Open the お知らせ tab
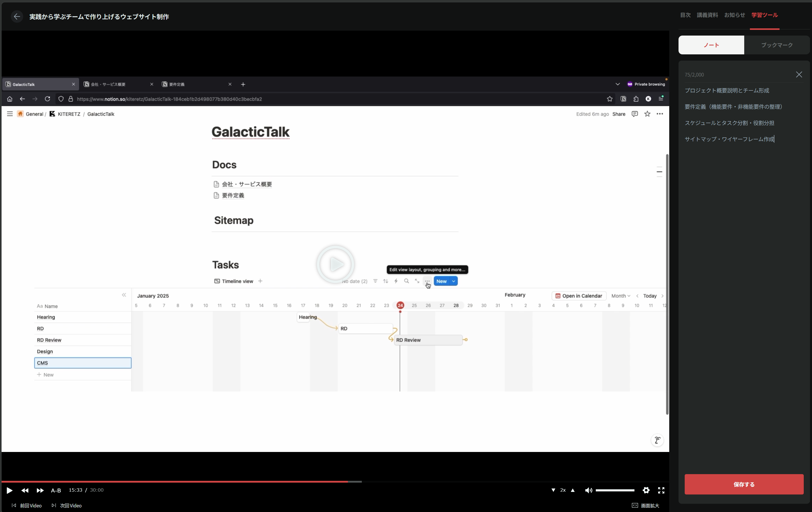812x512 pixels. [734, 15]
